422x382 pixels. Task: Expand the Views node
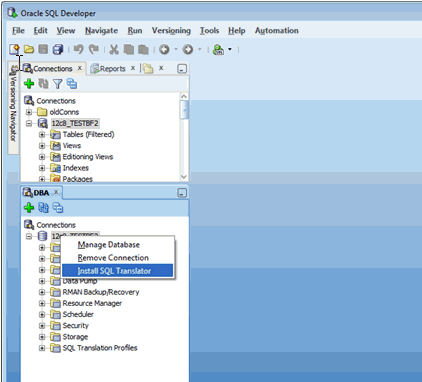[42, 146]
